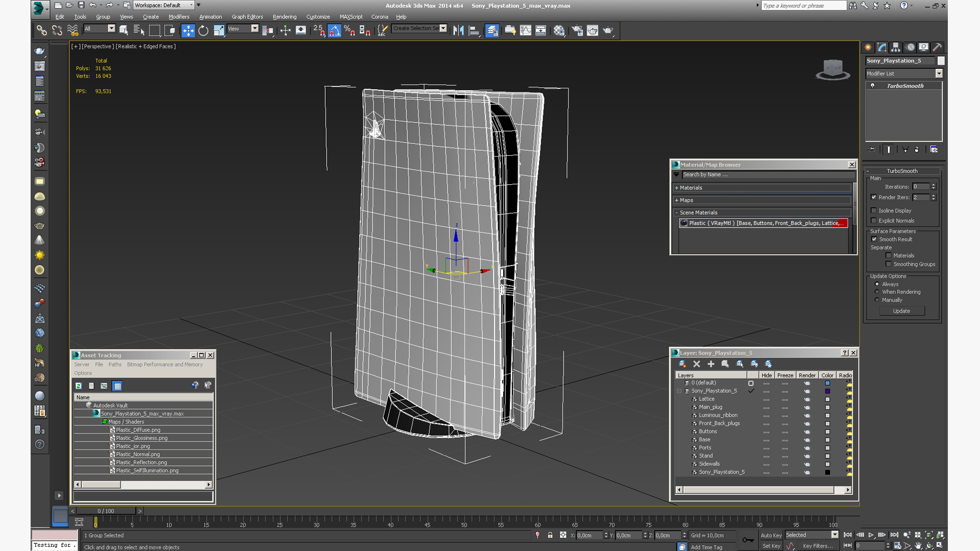Image resolution: width=980 pixels, height=551 pixels.
Task: Click Refresh icon in Asset Tracking
Action: point(79,386)
